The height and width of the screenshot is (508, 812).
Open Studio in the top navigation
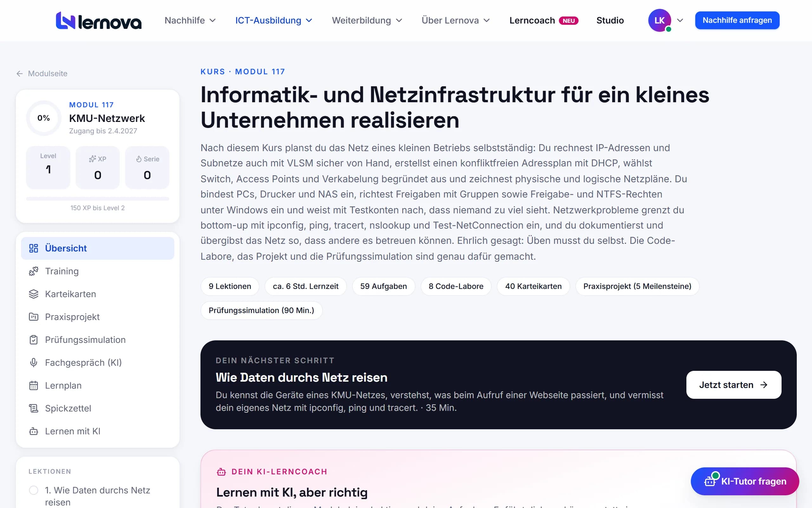610,21
